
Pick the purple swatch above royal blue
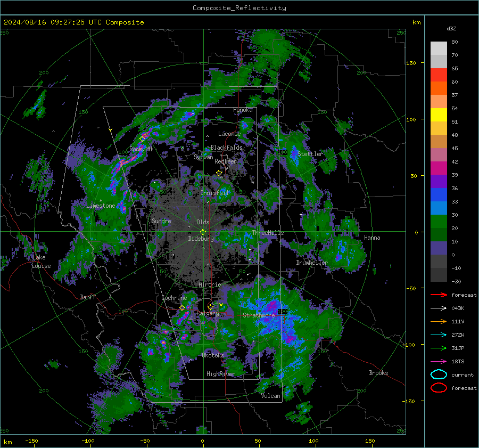pos(439,182)
